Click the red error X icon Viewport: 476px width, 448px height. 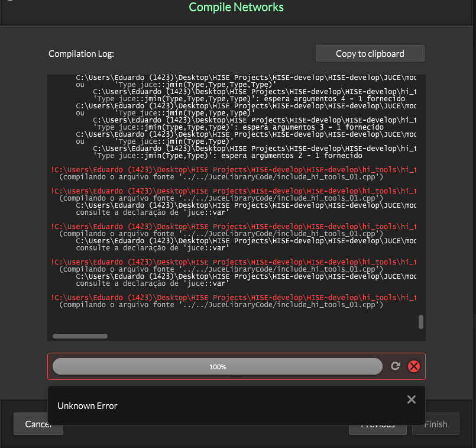point(414,366)
